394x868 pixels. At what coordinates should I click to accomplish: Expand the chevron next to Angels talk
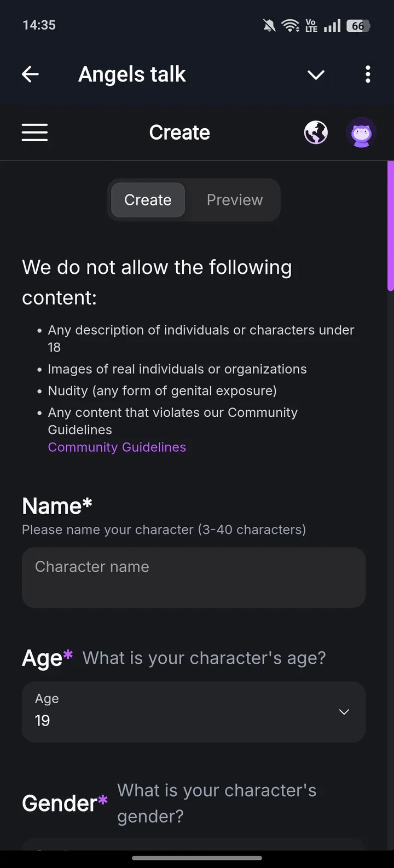(316, 74)
